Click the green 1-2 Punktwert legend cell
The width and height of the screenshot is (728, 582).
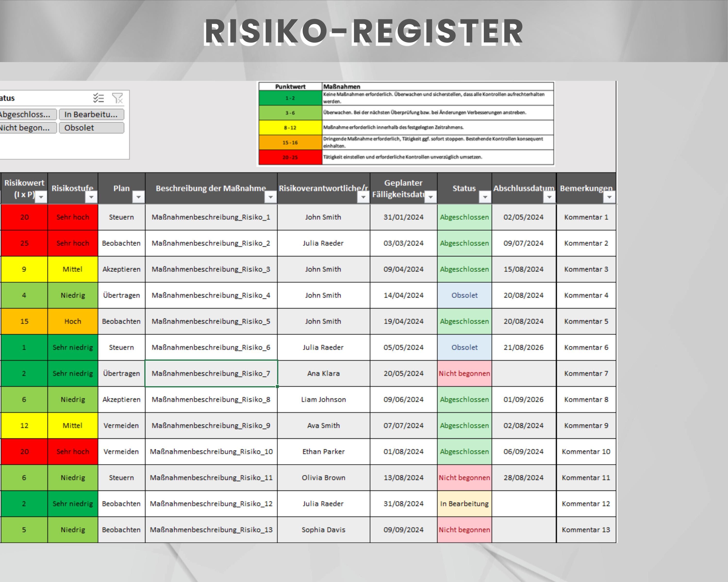tap(290, 98)
